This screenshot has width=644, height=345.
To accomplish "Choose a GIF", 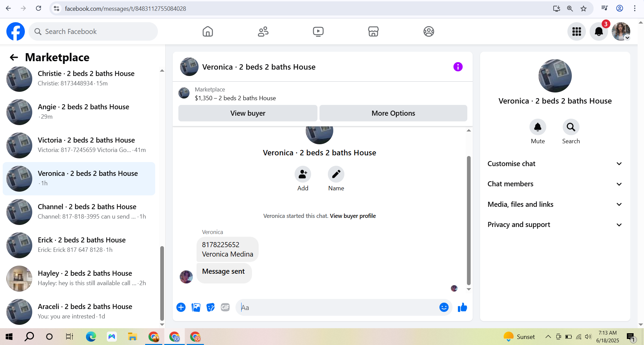I will [225, 307].
